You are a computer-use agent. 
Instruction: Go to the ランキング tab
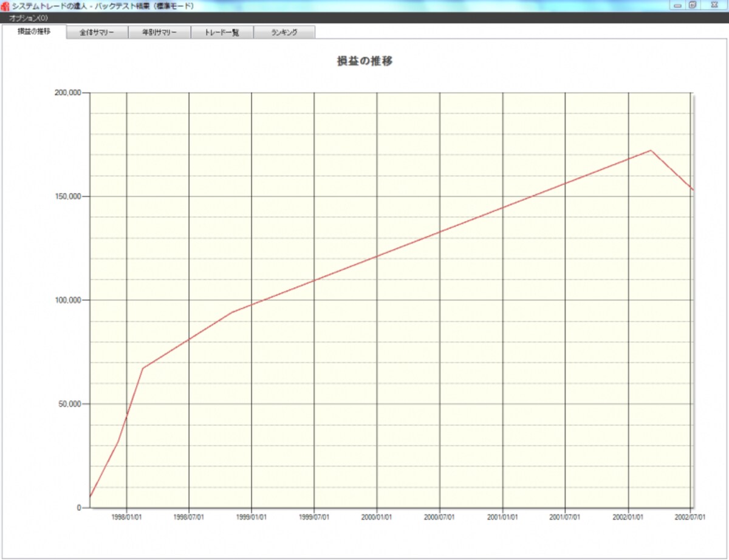pos(284,33)
